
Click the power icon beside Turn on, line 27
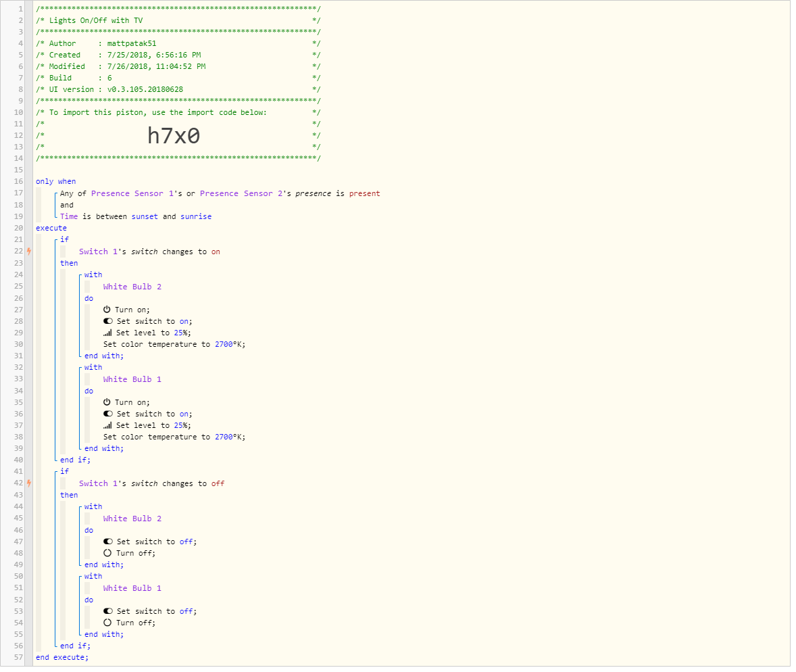(x=107, y=310)
